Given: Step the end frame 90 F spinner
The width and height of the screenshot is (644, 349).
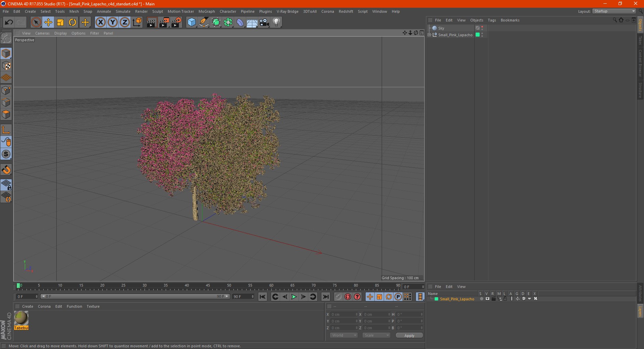Looking at the screenshot, I should [x=253, y=297].
